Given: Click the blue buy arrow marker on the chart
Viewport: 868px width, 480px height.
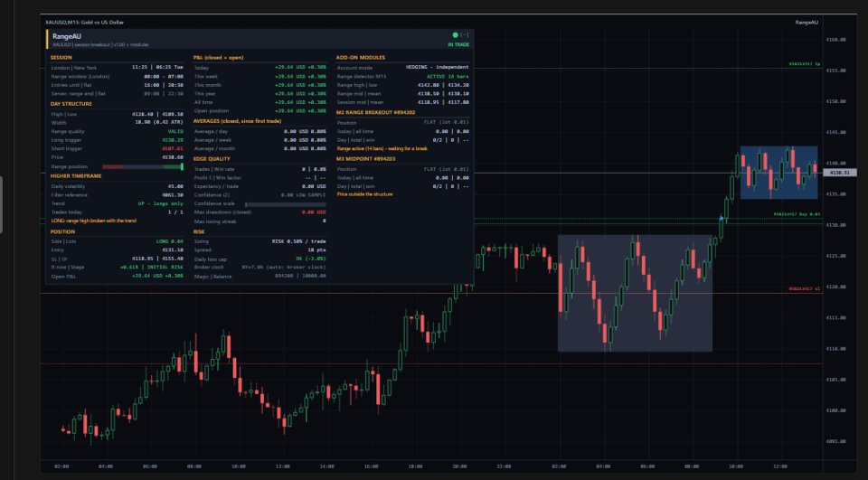Looking at the screenshot, I should (722, 219).
